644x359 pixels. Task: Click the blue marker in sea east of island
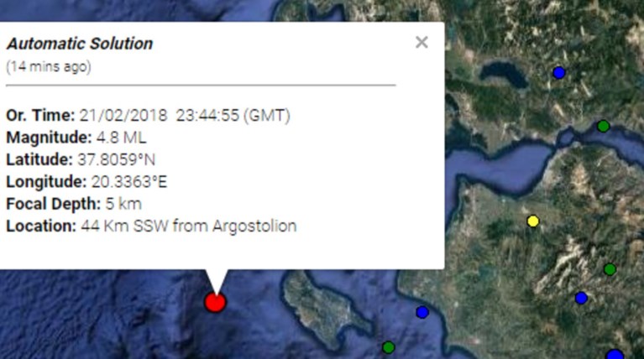click(x=422, y=313)
